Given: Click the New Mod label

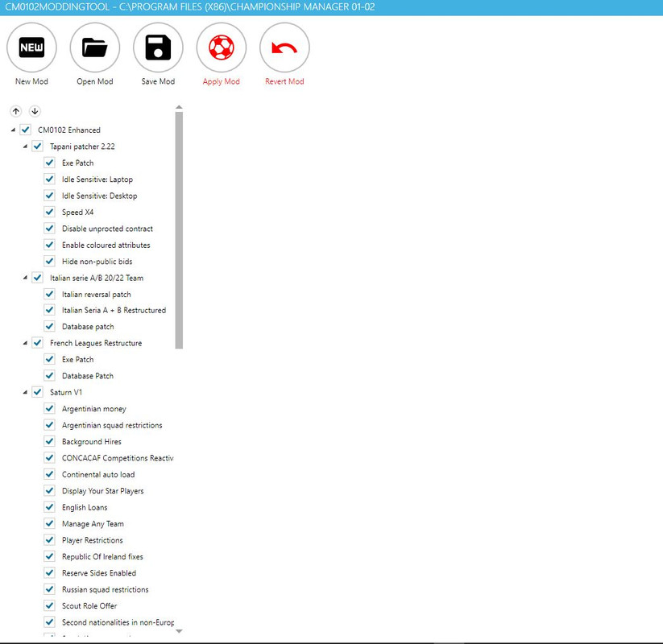Looking at the screenshot, I should [31, 81].
